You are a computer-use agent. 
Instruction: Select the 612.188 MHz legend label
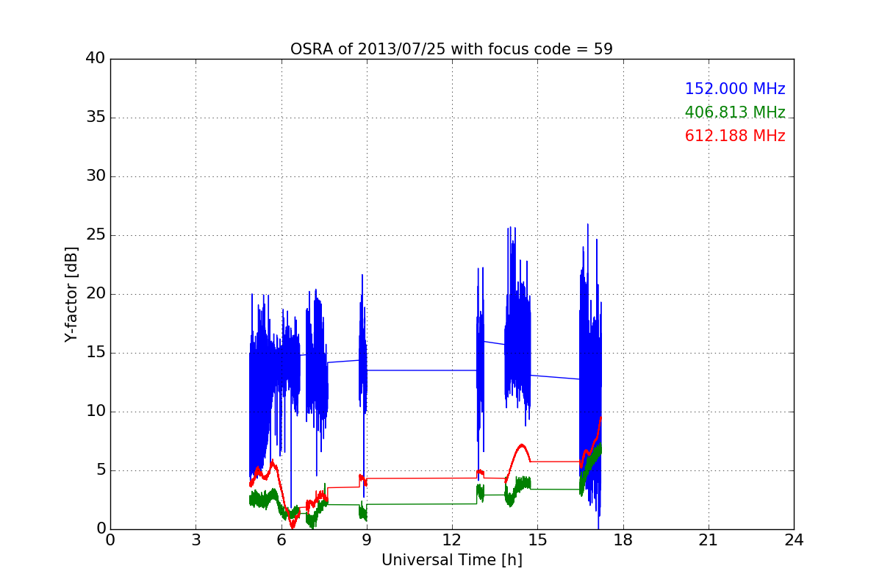coord(735,136)
